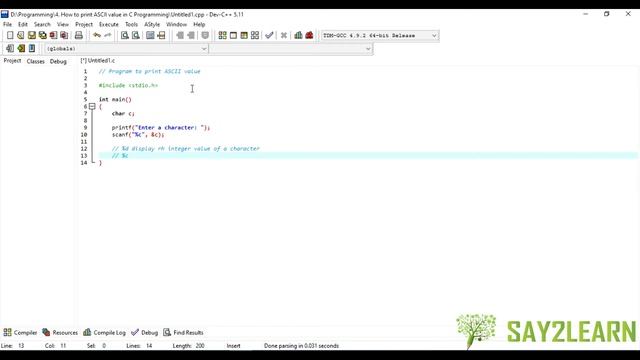The height and width of the screenshot is (360, 640).
Task: Click the '// Program to print ASCII value' comment
Action: 149,71
